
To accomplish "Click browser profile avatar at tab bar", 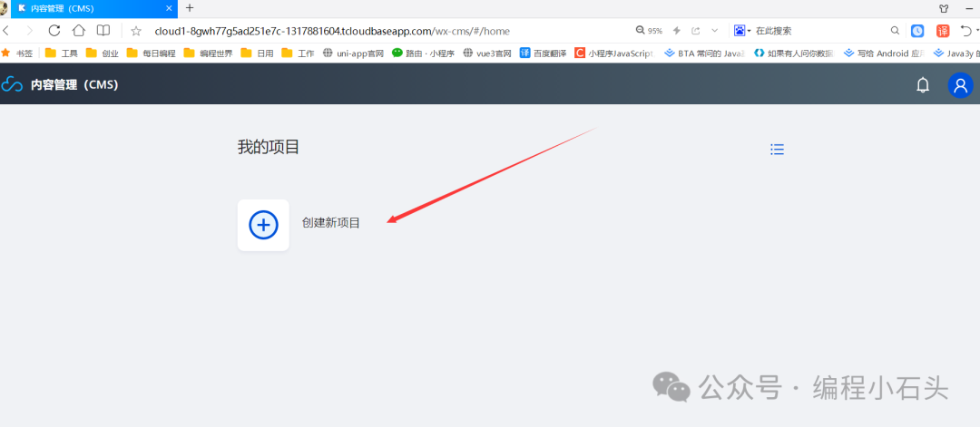I will [x=3, y=8].
